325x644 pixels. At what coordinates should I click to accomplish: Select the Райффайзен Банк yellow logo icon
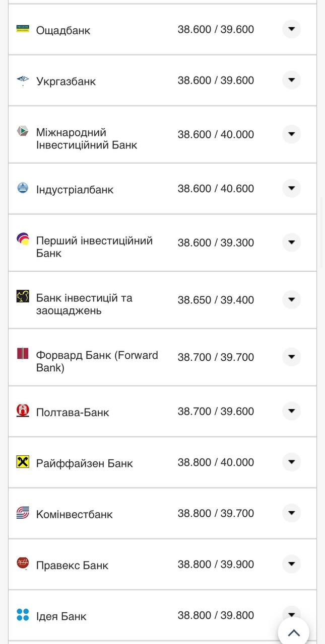[23, 461]
